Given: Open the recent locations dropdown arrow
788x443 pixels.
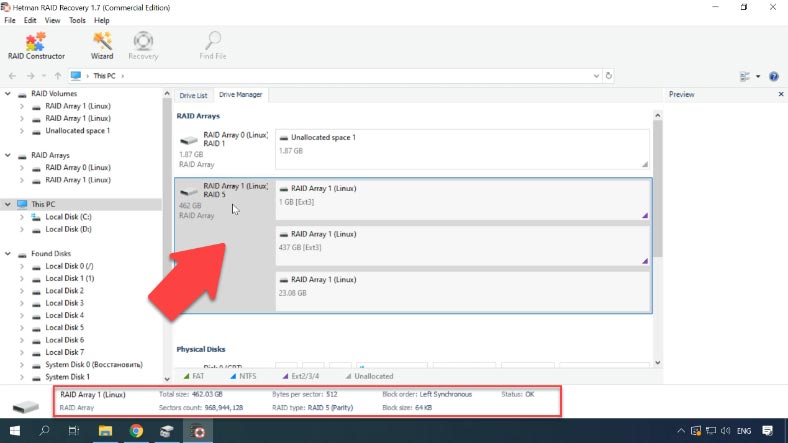Looking at the screenshot, I should [44, 76].
